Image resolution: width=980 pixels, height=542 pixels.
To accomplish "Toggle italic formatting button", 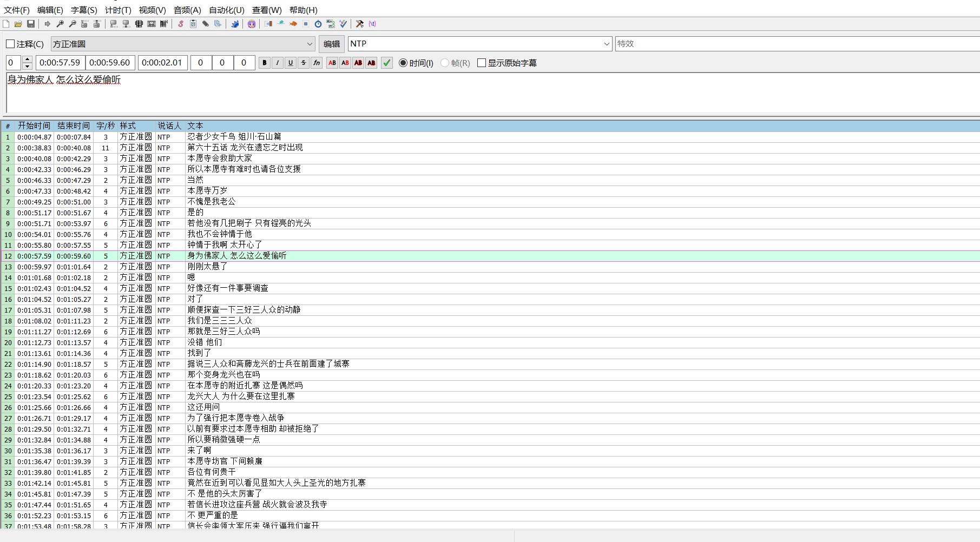I will [278, 63].
